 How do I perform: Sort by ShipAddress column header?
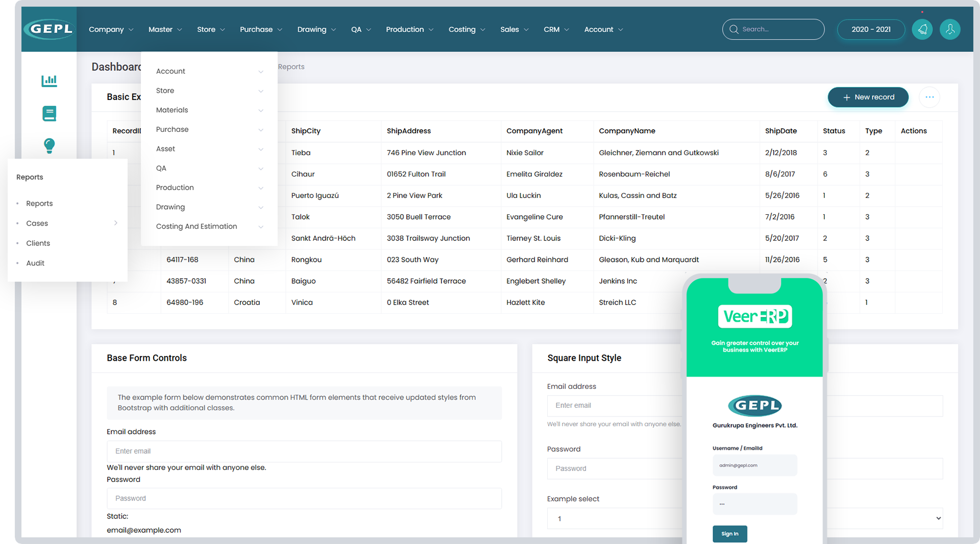point(408,131)
